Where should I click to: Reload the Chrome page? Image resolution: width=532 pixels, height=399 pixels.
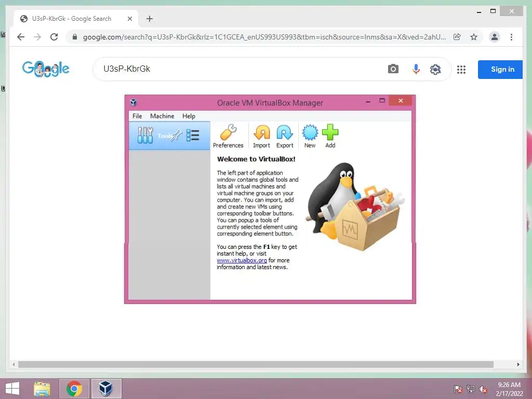pos(54,37)
